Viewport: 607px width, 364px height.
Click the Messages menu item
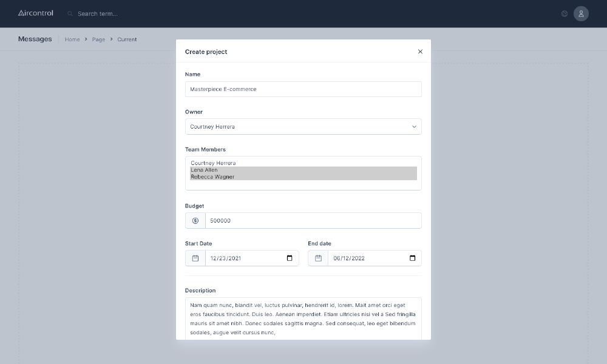coord(34,39)
